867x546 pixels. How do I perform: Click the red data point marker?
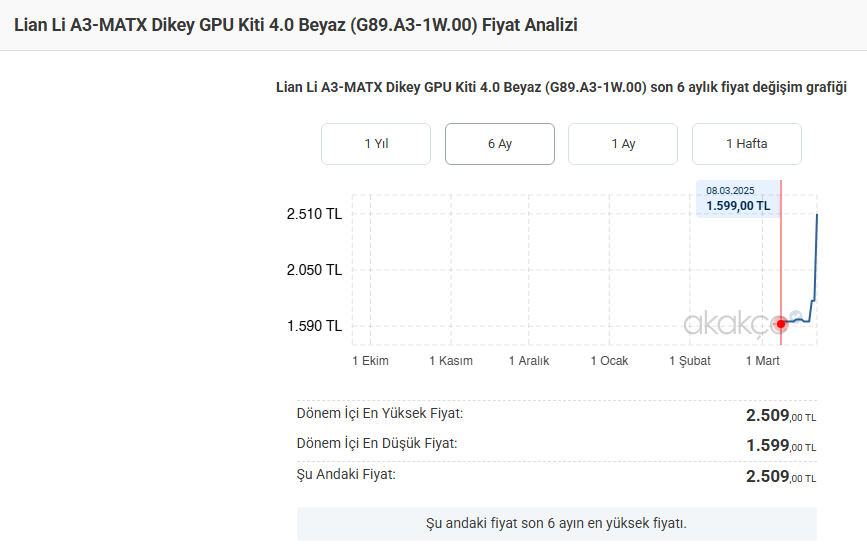click(x=781, y=323)
